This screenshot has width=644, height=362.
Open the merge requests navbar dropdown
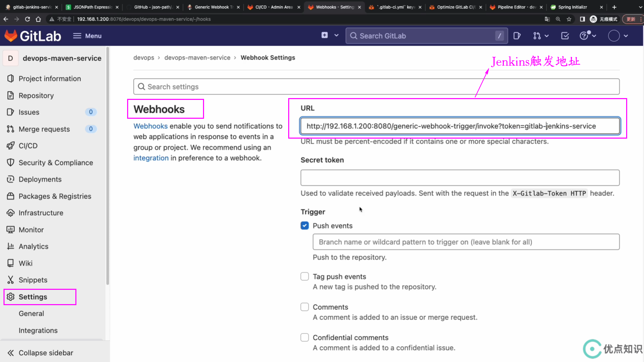pos(540,36)
